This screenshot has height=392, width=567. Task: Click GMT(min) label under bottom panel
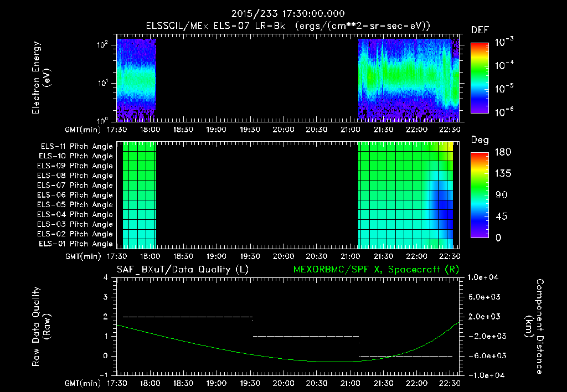[x=83, y=383]
